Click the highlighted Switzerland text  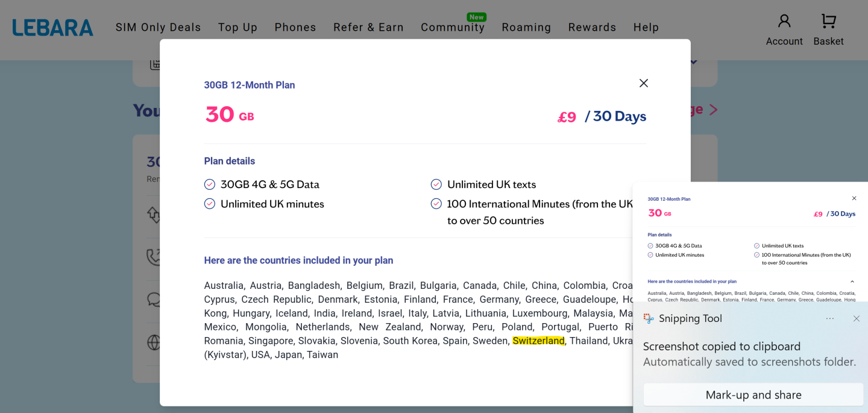coord(538,341)
